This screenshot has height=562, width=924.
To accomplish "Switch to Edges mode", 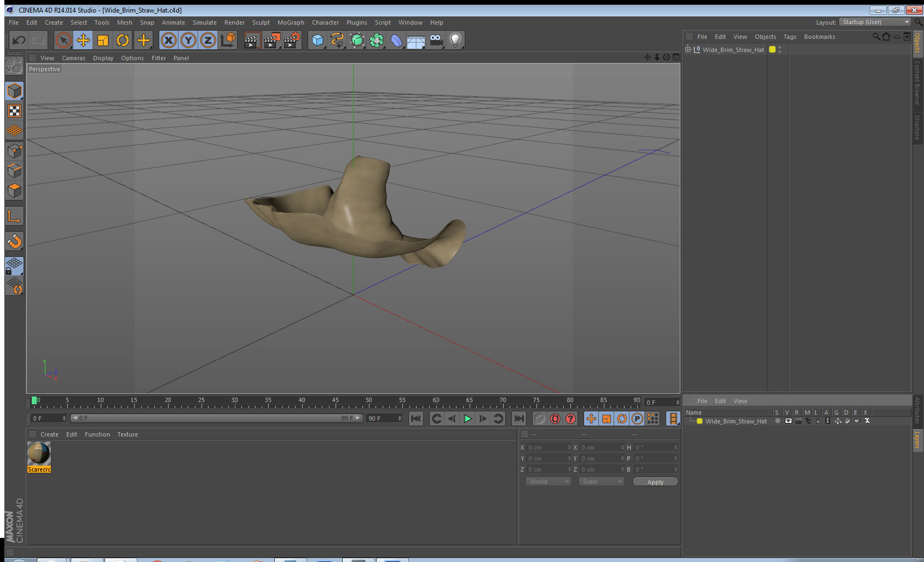I will 14,170.
